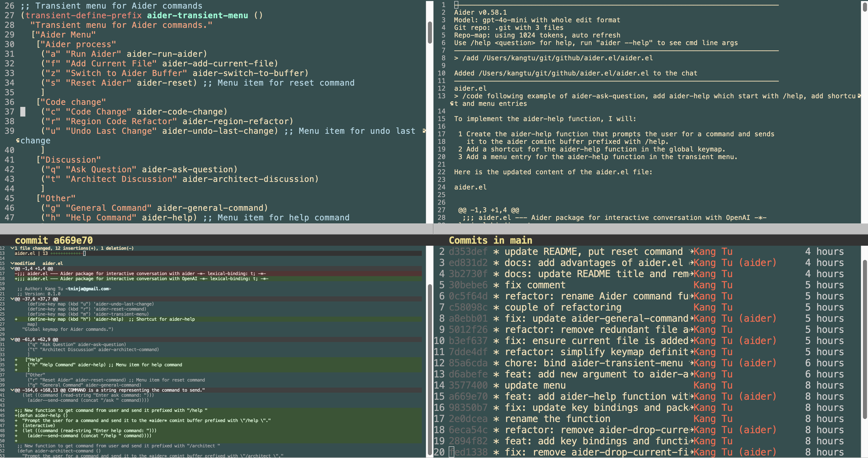Click the 'Repo-map: using 1024 tokens' line
The height and width of the screenshot is (458, 868).
(x=537, y=35)
